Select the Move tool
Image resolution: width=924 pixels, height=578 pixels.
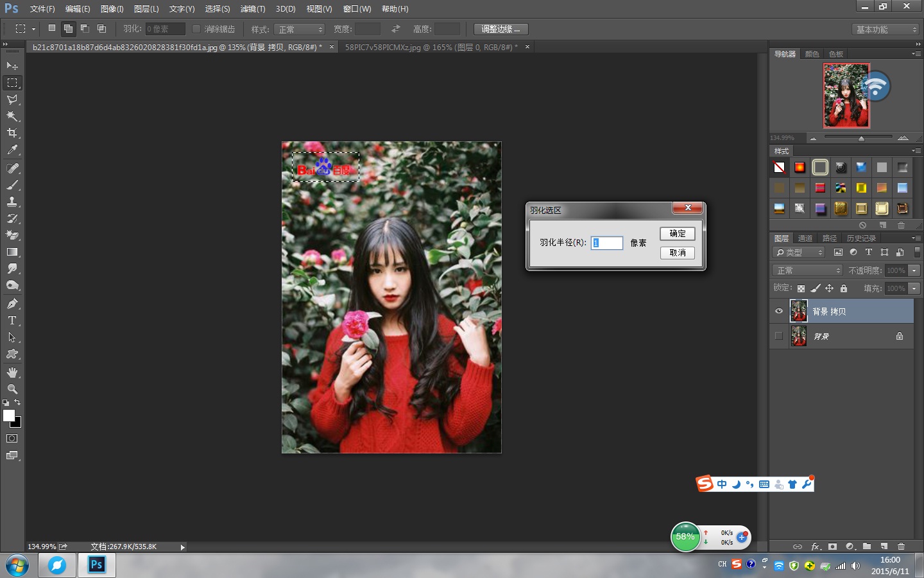[12, 66]
